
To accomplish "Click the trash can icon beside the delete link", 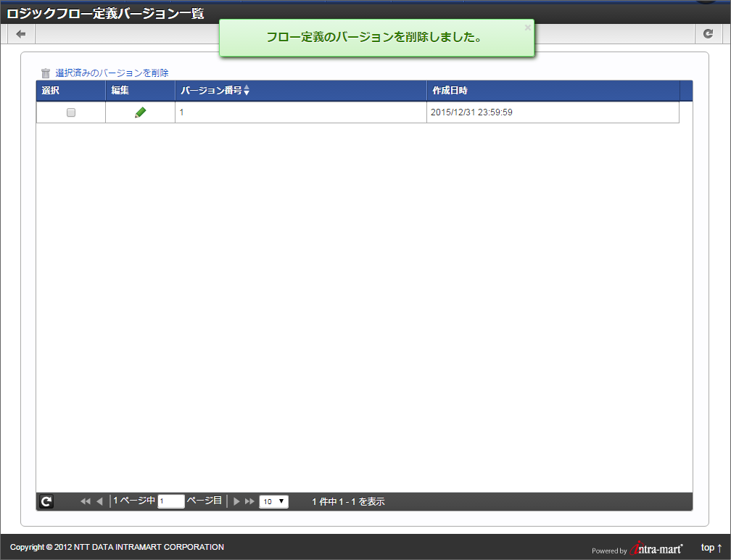I will [x=45, y=73].
